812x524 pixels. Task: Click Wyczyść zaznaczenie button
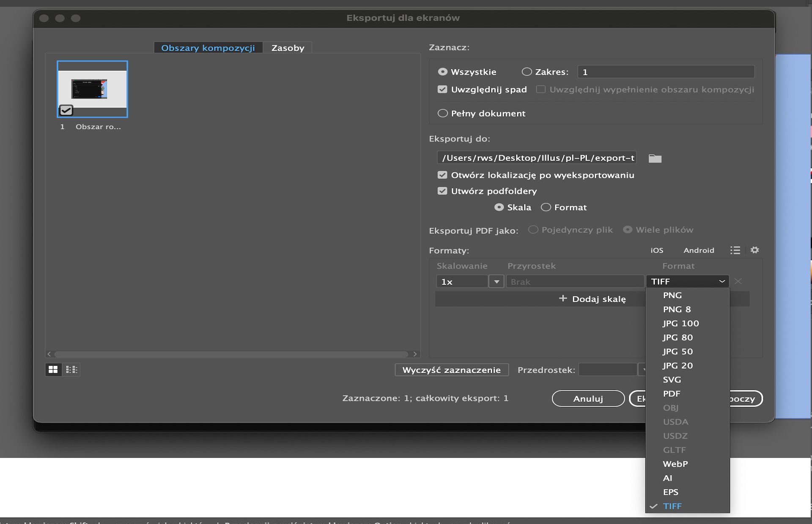click(x=451, y=370)
